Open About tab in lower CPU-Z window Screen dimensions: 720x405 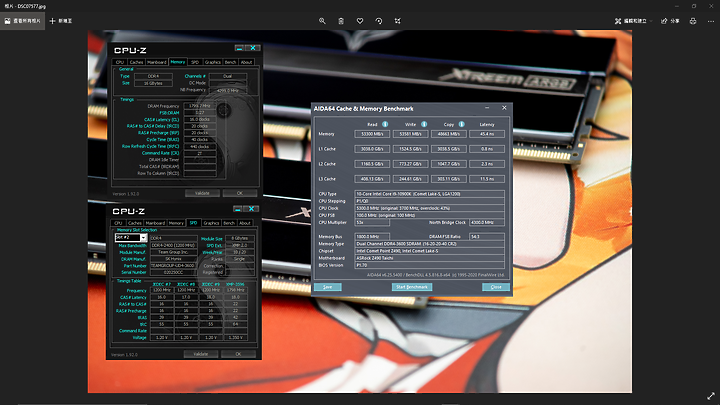click(245, 223)
